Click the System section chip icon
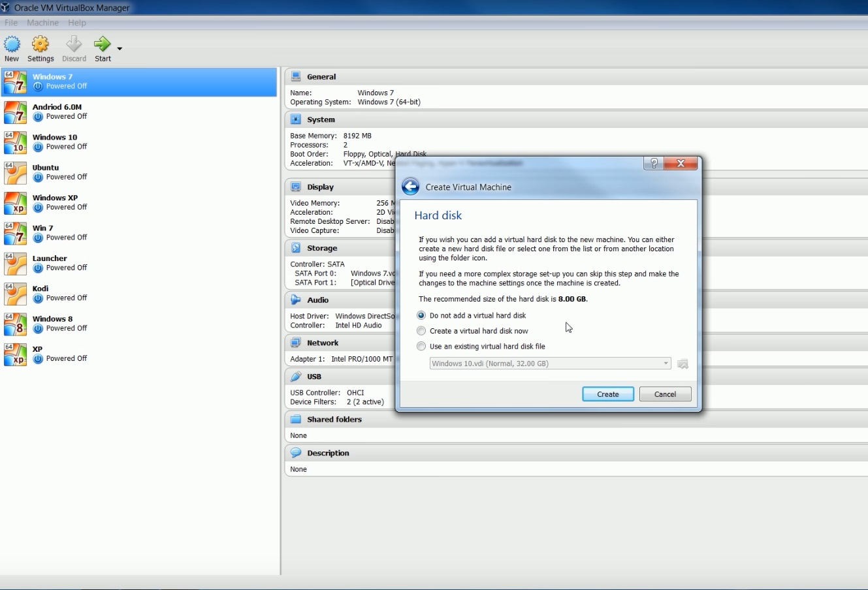 [x=296, y=119]
